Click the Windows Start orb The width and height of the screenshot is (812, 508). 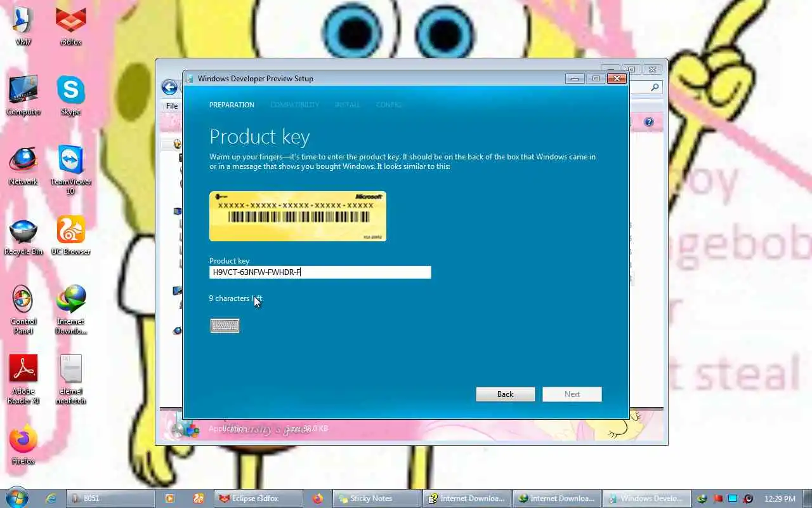pos(16,498)
